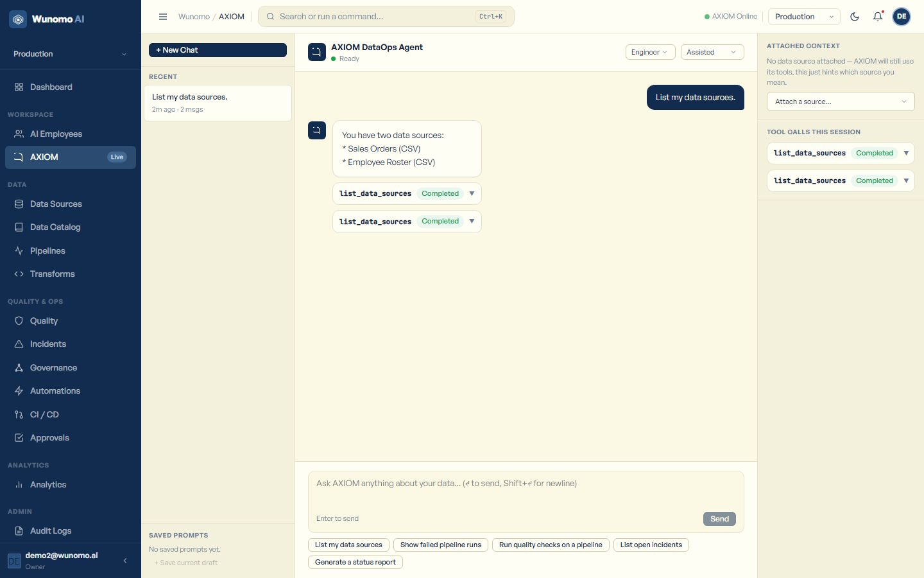Open the Engineer role dropdown
The width and height of the screenshot is (924, 578).
[x=650, y=52]
